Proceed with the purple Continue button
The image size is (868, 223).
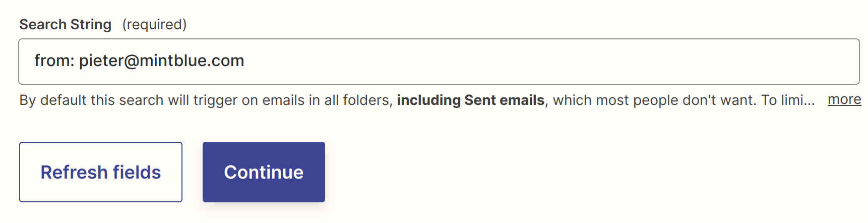pos(264,172)
